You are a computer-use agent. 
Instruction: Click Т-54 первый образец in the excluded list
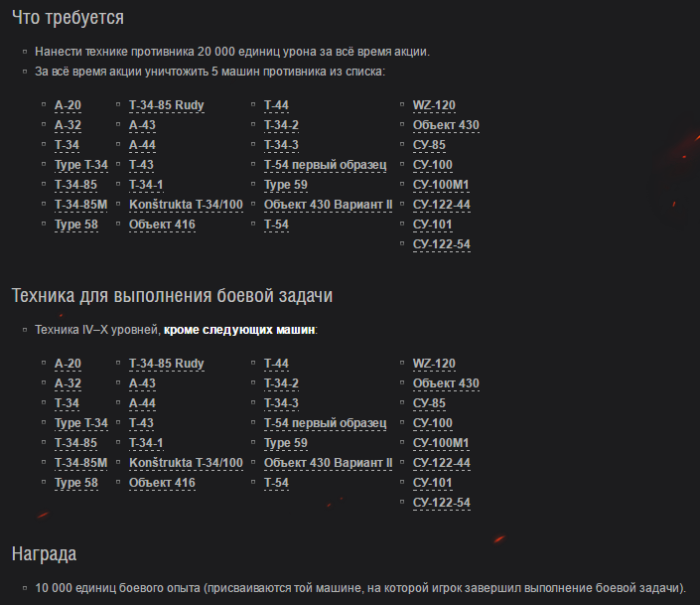[326, 423]
